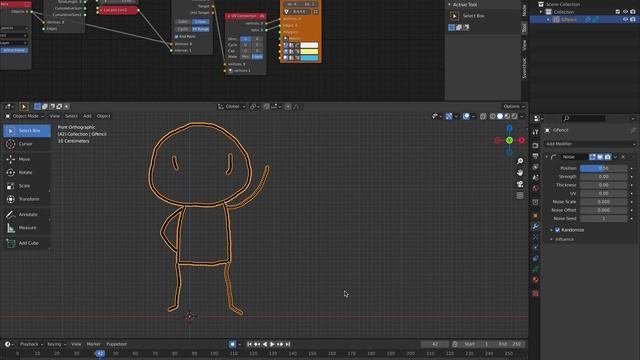The height and width of the screenshot is (360, 640).
Task: Collapse the Noise modifier panel
Action: click(547, 157)
